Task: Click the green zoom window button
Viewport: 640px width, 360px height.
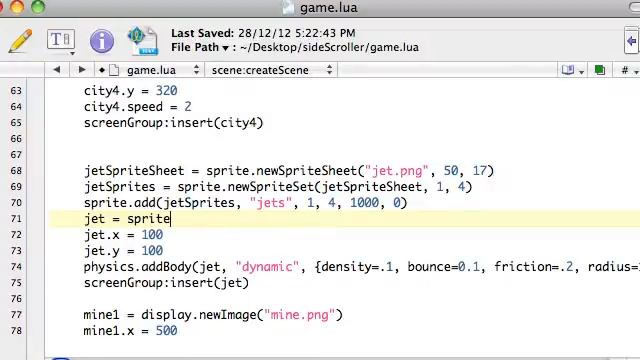Action: 38,7
